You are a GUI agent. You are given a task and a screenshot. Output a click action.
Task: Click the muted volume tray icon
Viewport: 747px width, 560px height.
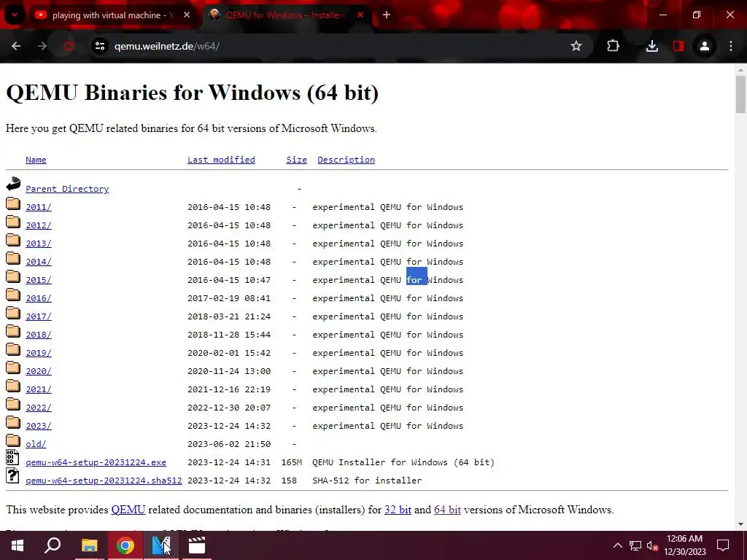[x=652, y=545]
